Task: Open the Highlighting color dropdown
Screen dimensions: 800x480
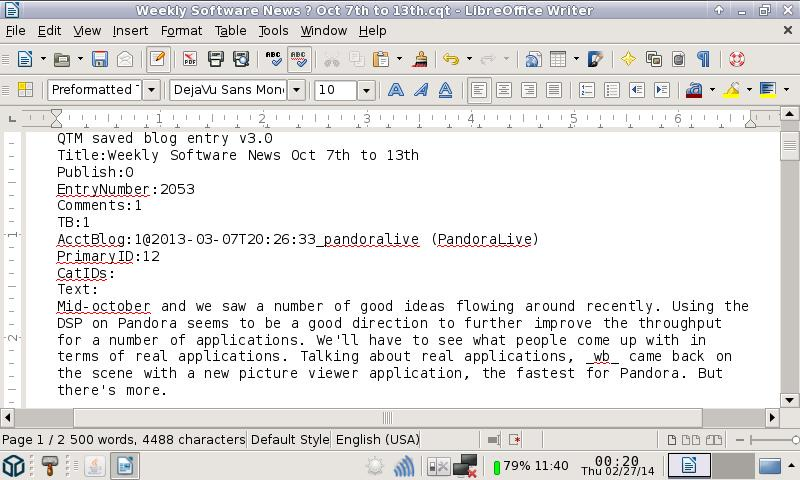Action: (x=749, y=90)
